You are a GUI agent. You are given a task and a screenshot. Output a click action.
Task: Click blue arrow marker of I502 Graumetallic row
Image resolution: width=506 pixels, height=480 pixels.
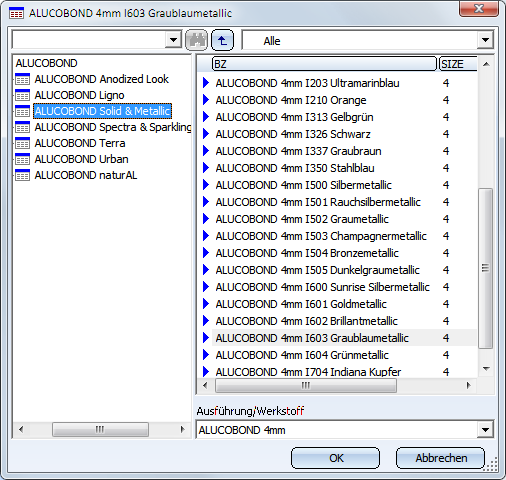206,219
